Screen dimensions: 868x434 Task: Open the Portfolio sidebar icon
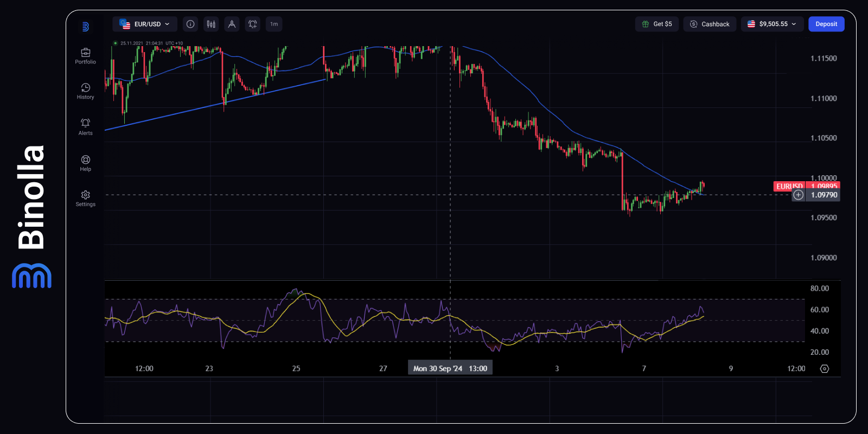click(85, 56)
